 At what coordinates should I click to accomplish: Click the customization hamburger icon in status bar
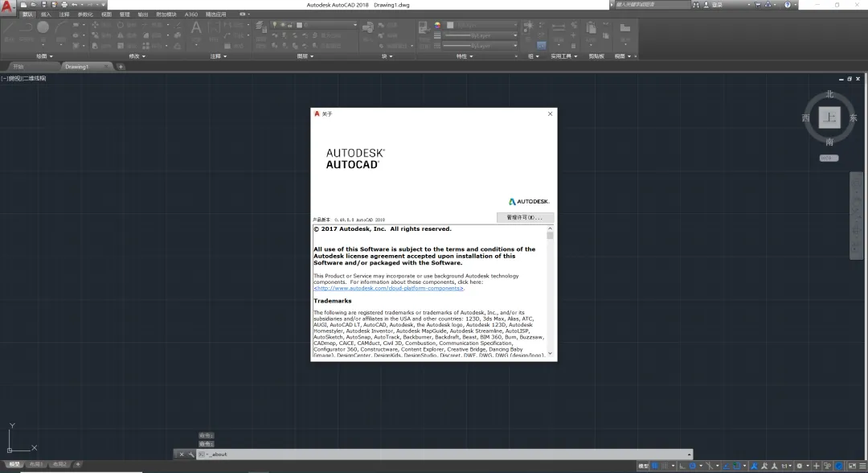862,466
